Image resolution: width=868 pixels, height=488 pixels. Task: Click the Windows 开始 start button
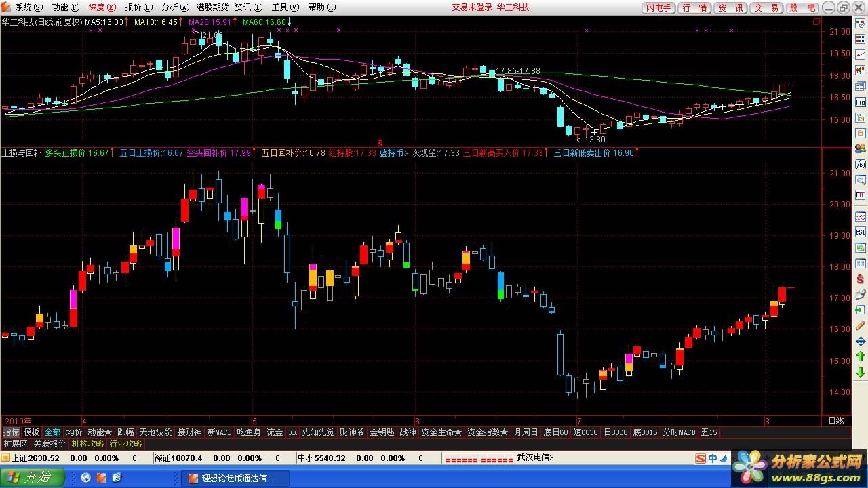point(33,478)
